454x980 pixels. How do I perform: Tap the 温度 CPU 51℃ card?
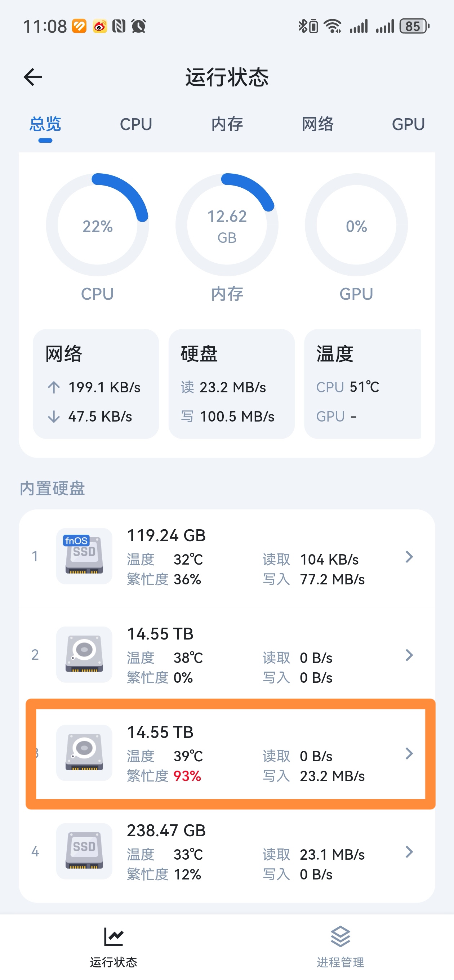tap(363, 383)
